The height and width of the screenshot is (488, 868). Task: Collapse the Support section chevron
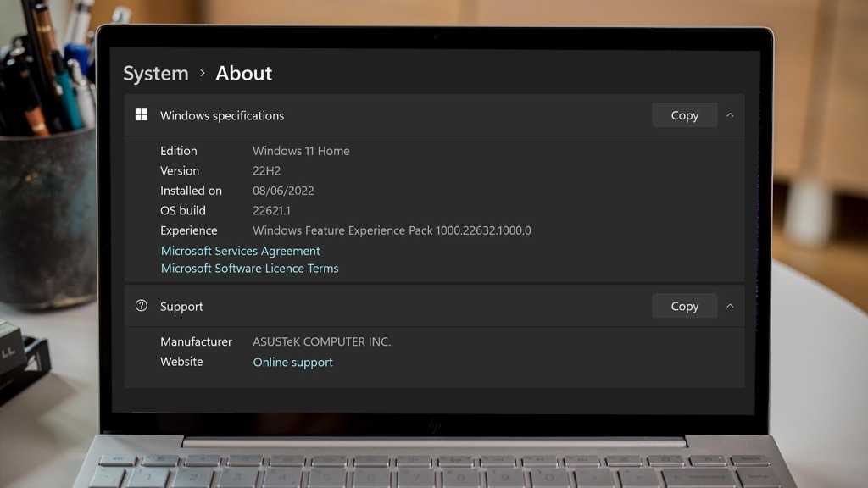730,306
